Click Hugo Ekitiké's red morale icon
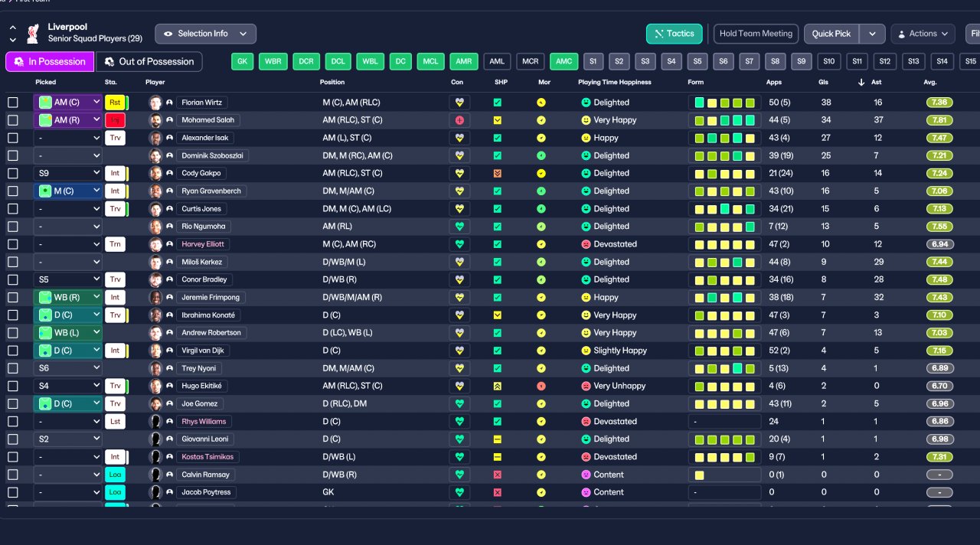 (541, 387)
